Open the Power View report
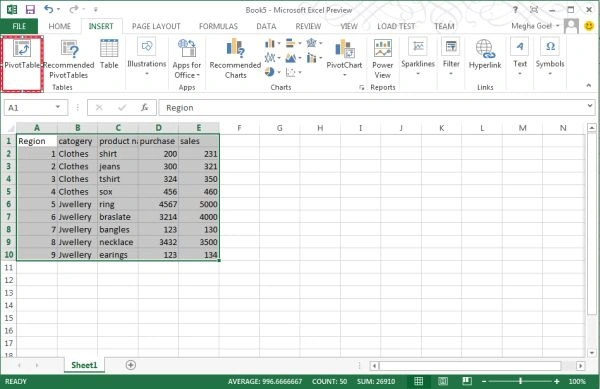 [383, 59]
